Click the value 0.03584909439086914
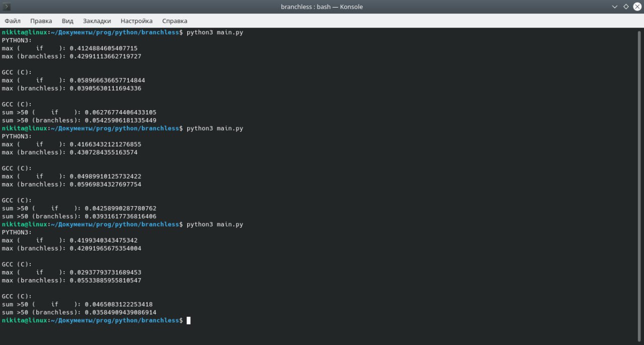This screenshot has height=345, width=644. [121, 312]
